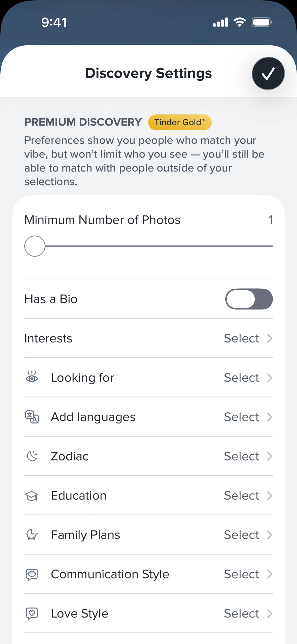Open the Zodiac chevron arrow
The height and width of the screenshot is (644, 297).
click(269, 456)
